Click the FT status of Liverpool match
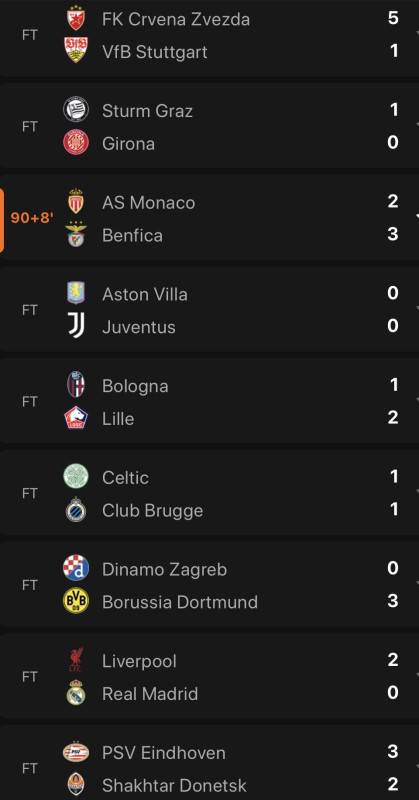 tap(30, 677)
